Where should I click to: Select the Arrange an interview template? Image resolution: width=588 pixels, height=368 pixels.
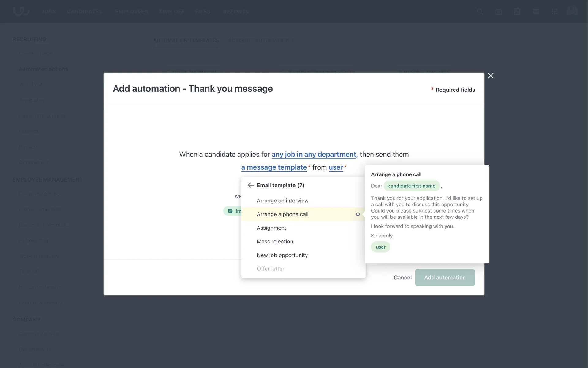[x=282, y=201]
